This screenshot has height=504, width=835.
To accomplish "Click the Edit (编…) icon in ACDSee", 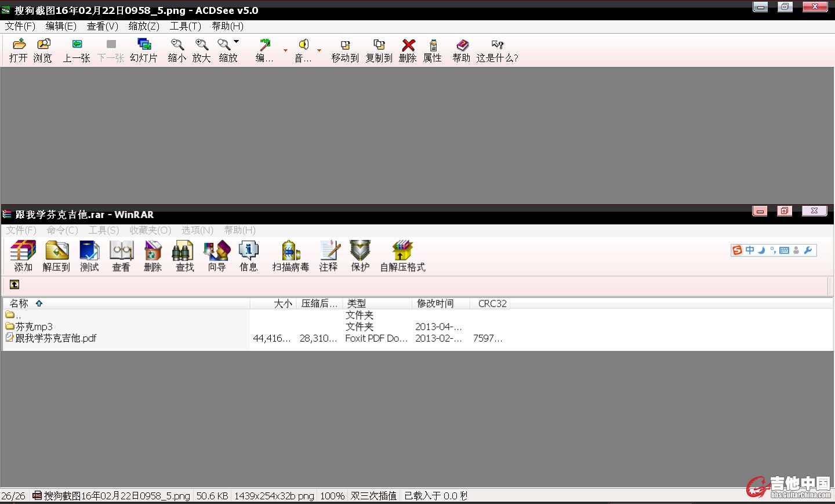I will [264, 45].
